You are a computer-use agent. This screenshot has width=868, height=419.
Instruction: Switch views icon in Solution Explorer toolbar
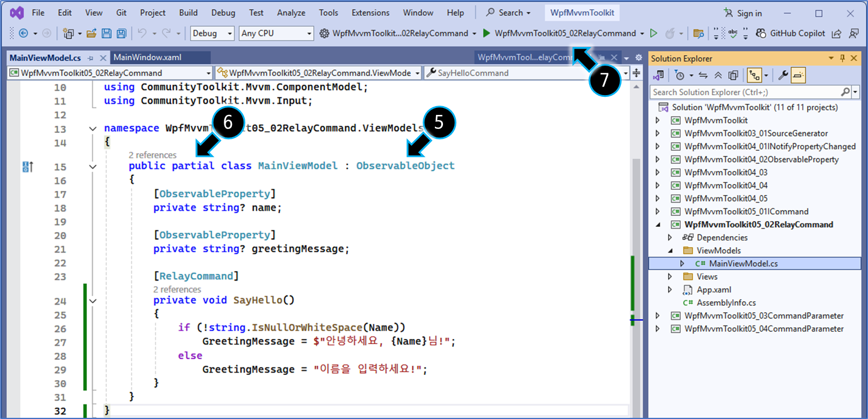[658, 75]
